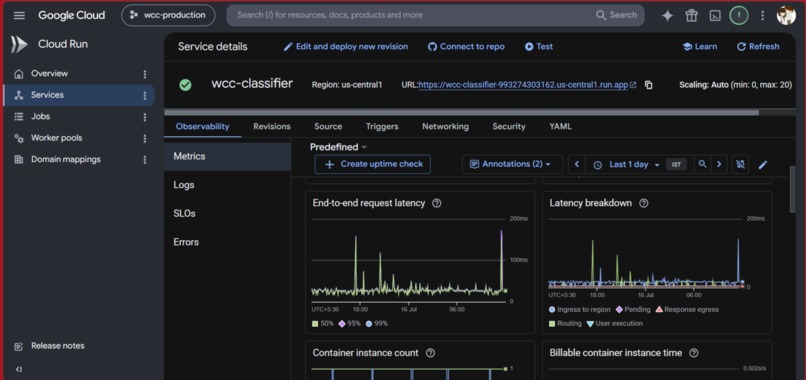This screenshot has height=380, width=806.
Task: Click Create uptime check button
Action: 373,165
